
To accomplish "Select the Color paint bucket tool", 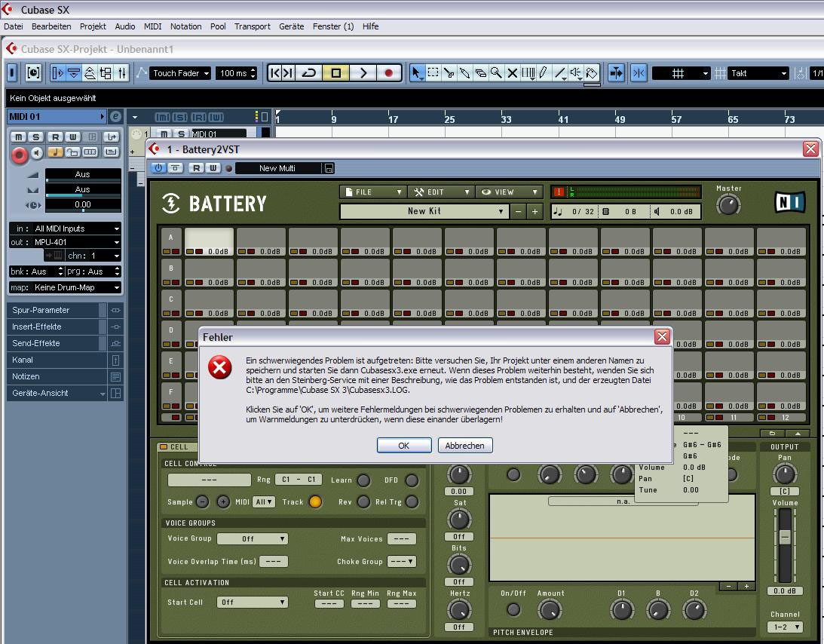I will (x=592, y=73).
